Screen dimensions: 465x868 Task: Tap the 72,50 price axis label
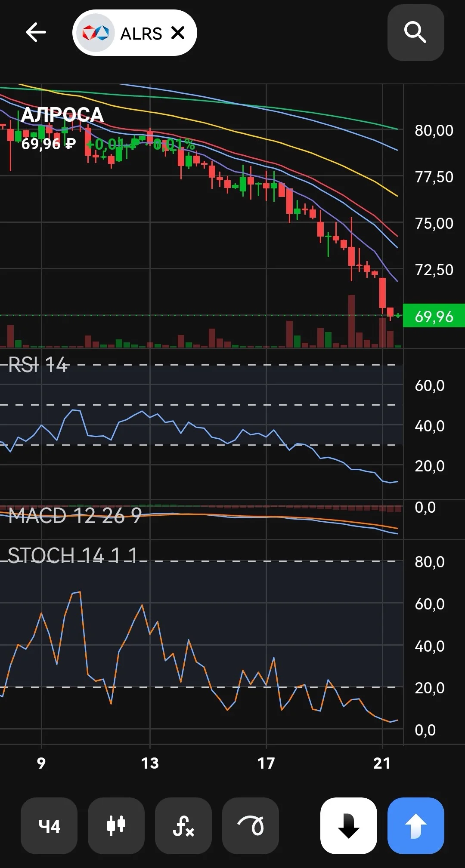434,270
